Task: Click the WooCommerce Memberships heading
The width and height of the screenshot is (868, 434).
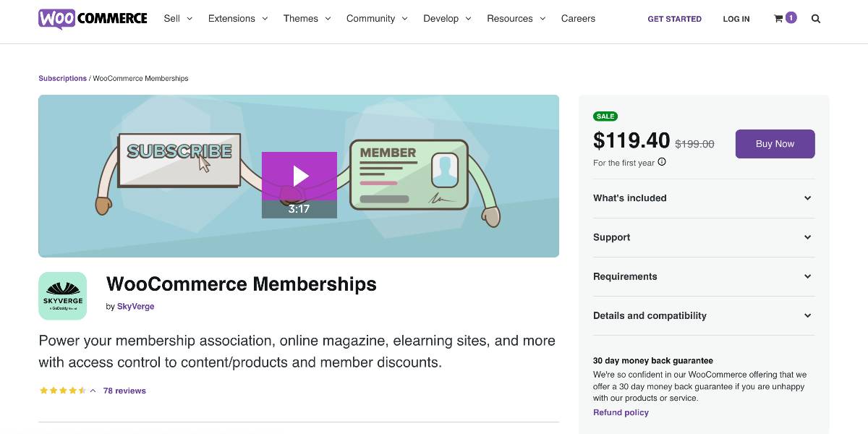Action: pos(242,284)
